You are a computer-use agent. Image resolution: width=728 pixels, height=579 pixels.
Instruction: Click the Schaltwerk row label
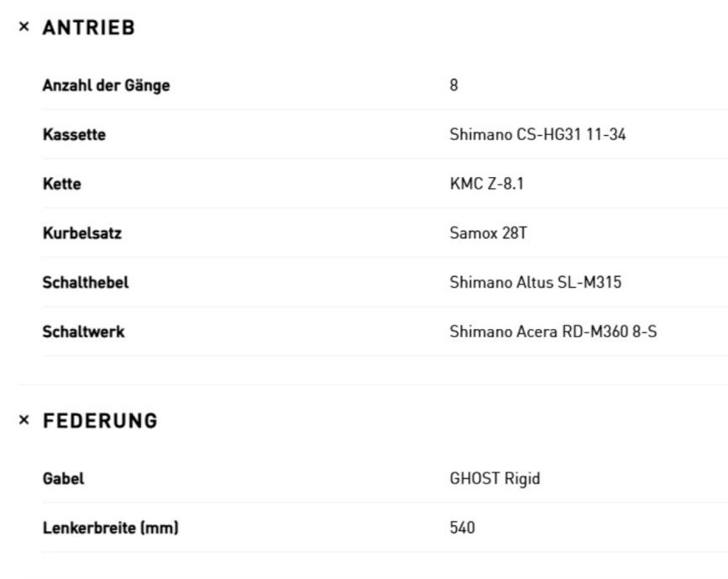point(84,331)
